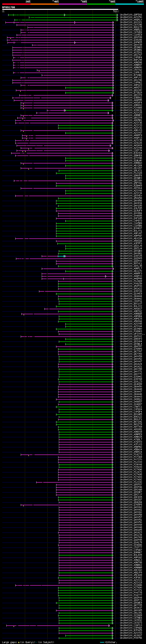Click the end position label 511

[115, 11]
